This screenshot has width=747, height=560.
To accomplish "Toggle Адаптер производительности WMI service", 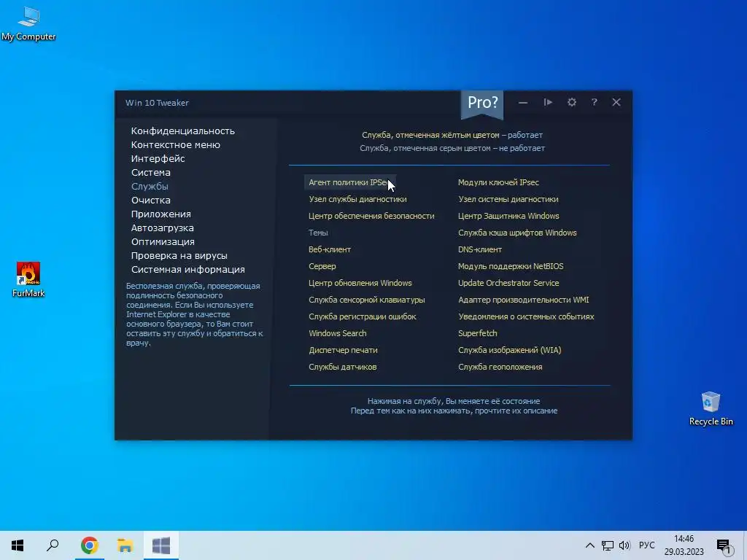I will pyautogui.click(x=524, y=300).
